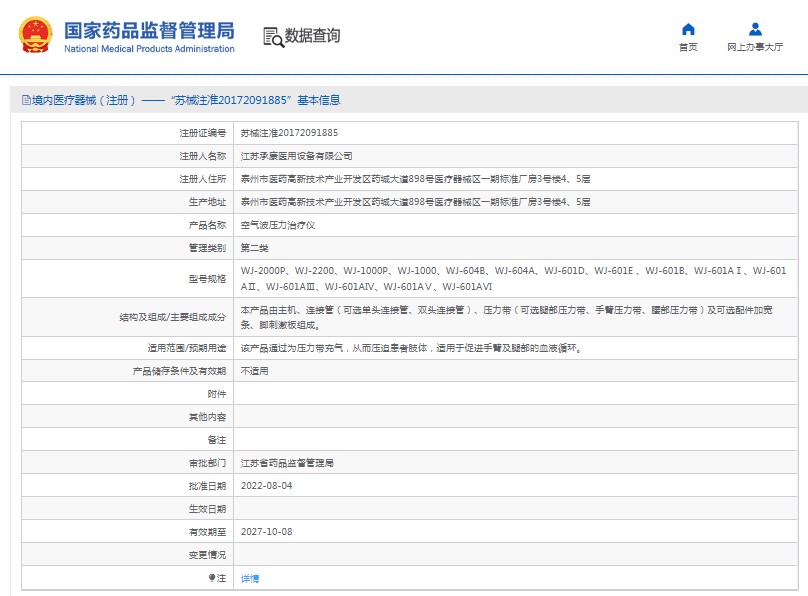Click the 网上办事大厅 label
This screenshot has width=808, height=596.
(x=755, y=47)
